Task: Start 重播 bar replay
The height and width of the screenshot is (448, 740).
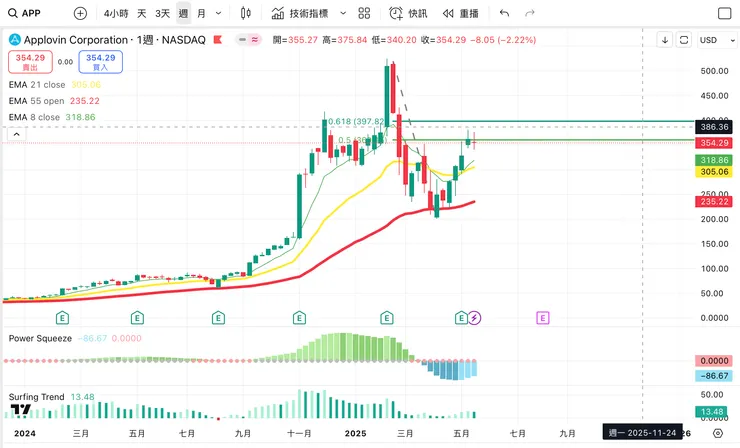Action: (461, 13)
